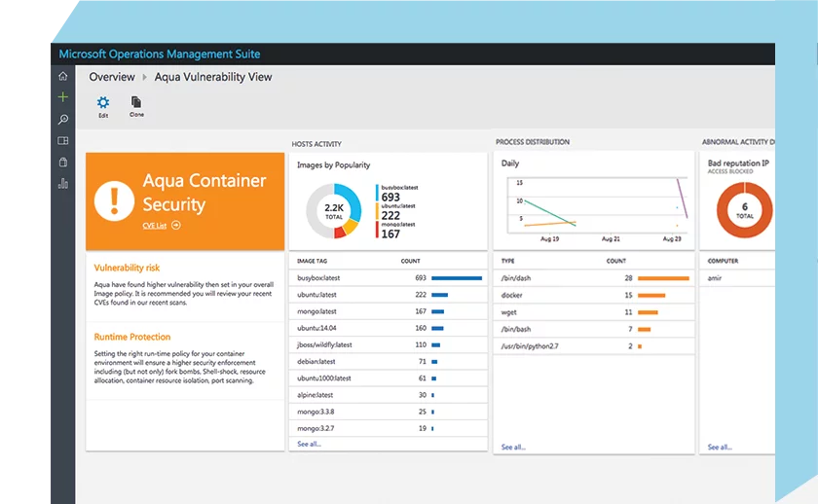Image resolution: width=818 pixels, height=504 pixels.
Task: Click the orange exclamation alert icon
Action: point(114,201)
